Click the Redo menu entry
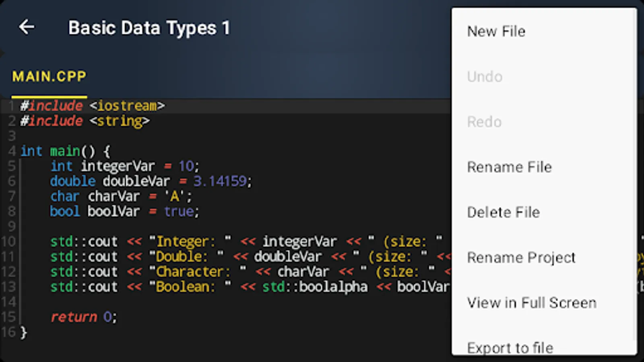The height and width of the screenshot is (362, 644). (x=484, y=122)
